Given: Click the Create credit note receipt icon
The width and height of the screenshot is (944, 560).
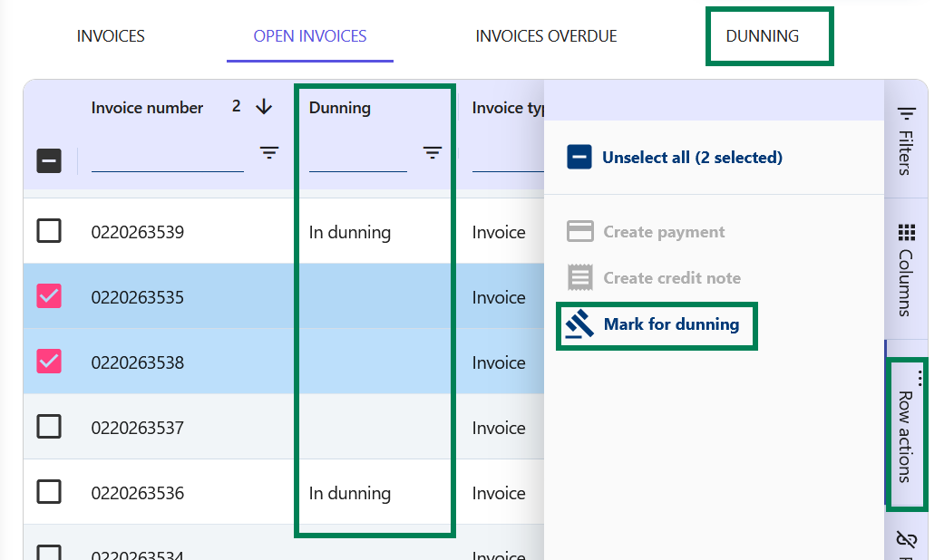Looking at the screenshot, I should coord(579,278).
